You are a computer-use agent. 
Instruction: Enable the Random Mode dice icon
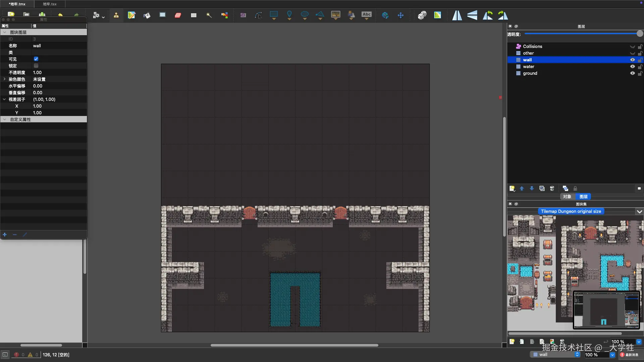(422, 15)
